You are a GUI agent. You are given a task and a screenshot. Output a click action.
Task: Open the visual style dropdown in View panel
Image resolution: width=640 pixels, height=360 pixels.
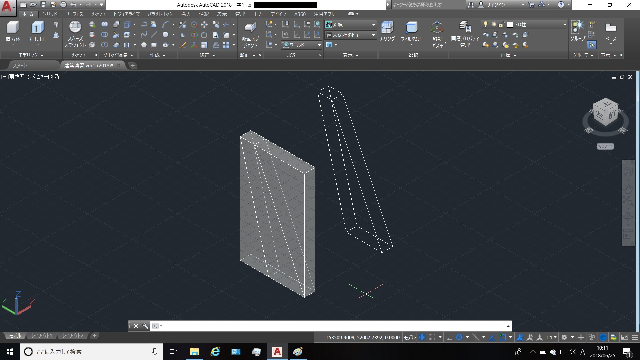click(x=351, y=24)
